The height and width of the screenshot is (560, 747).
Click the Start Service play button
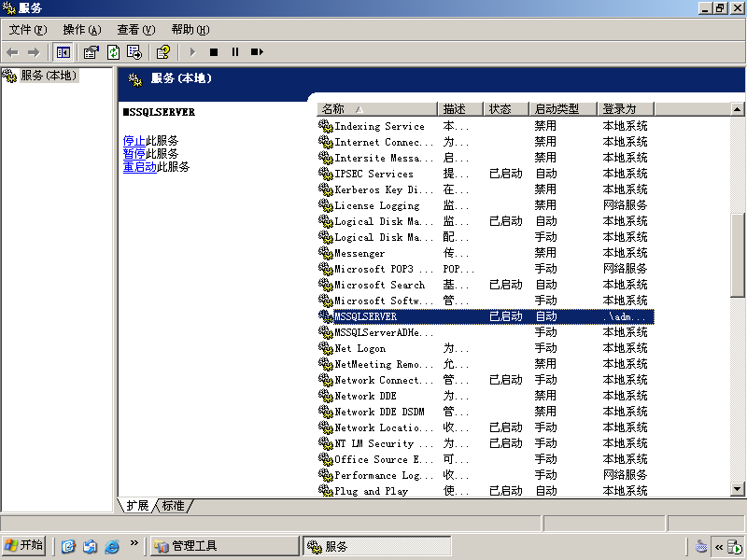click(x=192, y=52)
